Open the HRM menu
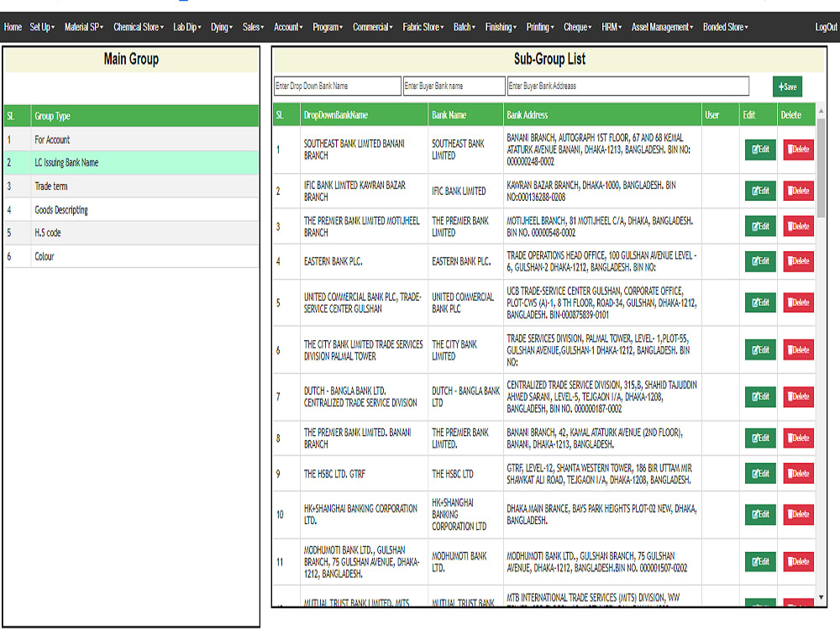The image size is (840, 630). coord(612,27)
